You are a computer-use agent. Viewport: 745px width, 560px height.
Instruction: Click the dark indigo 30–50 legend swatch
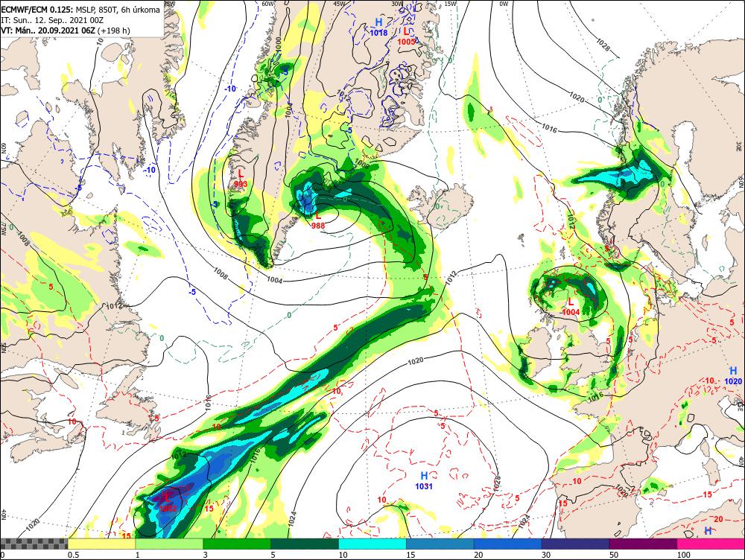pyautogui.click(x=575, y=544)
